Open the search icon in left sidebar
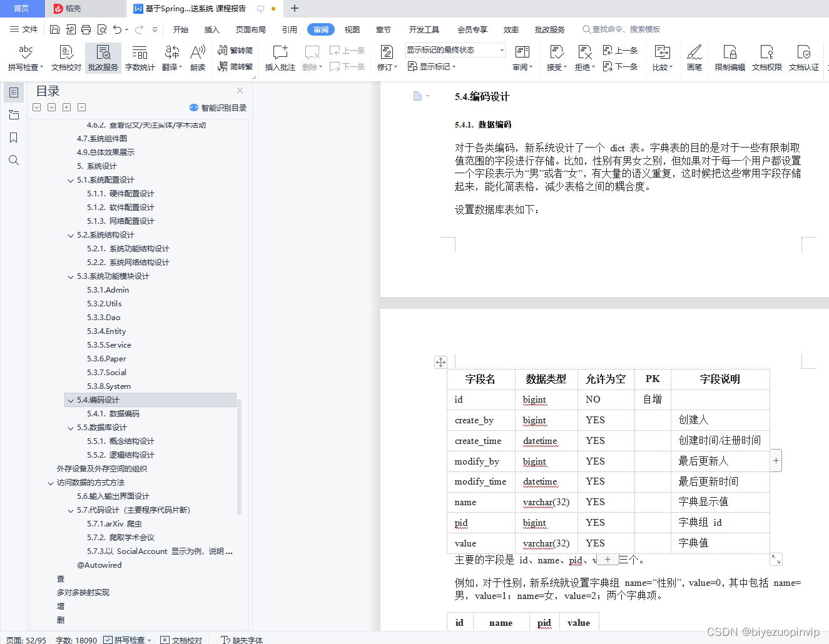 click(x=13, y=160)
